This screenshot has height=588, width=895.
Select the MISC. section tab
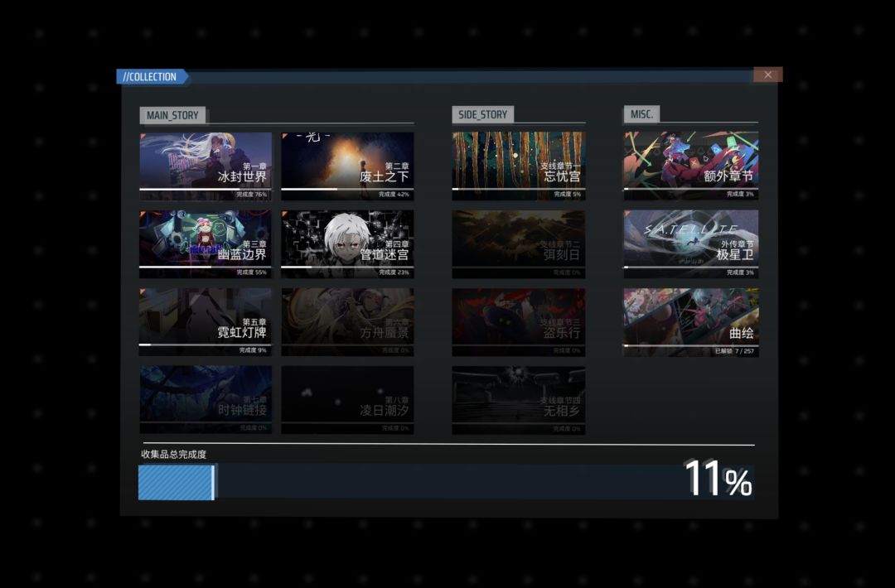tap(641, 114)
